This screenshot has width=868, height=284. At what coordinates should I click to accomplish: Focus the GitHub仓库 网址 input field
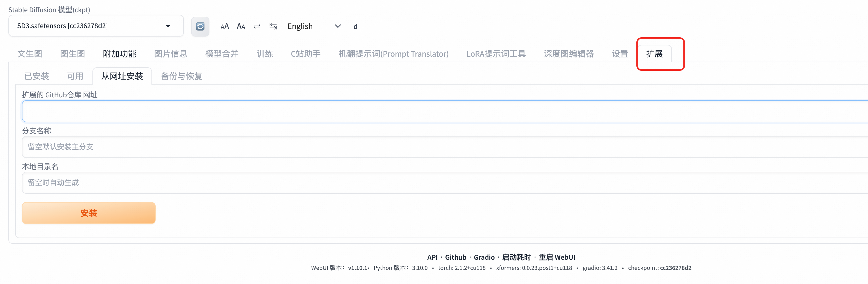(438, 111)
